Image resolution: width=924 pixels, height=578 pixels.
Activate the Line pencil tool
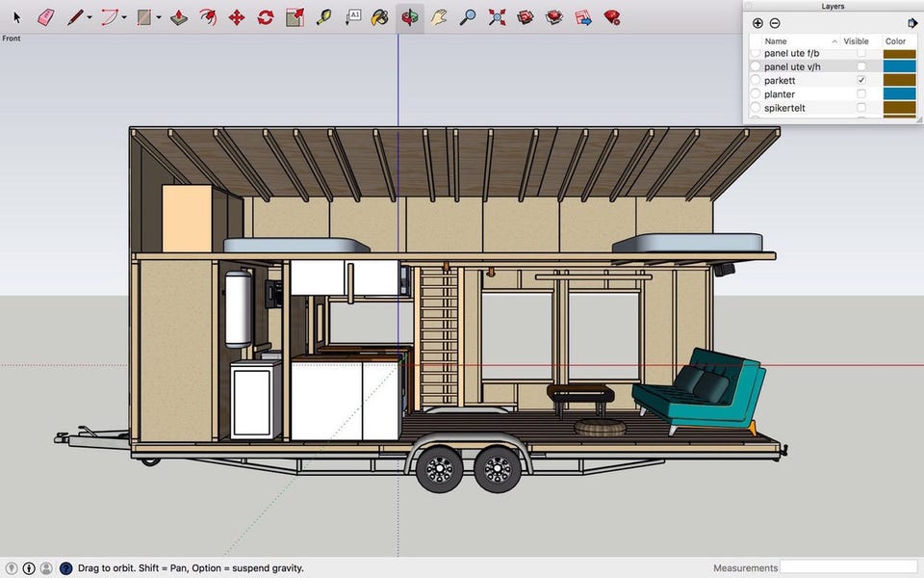75,17
